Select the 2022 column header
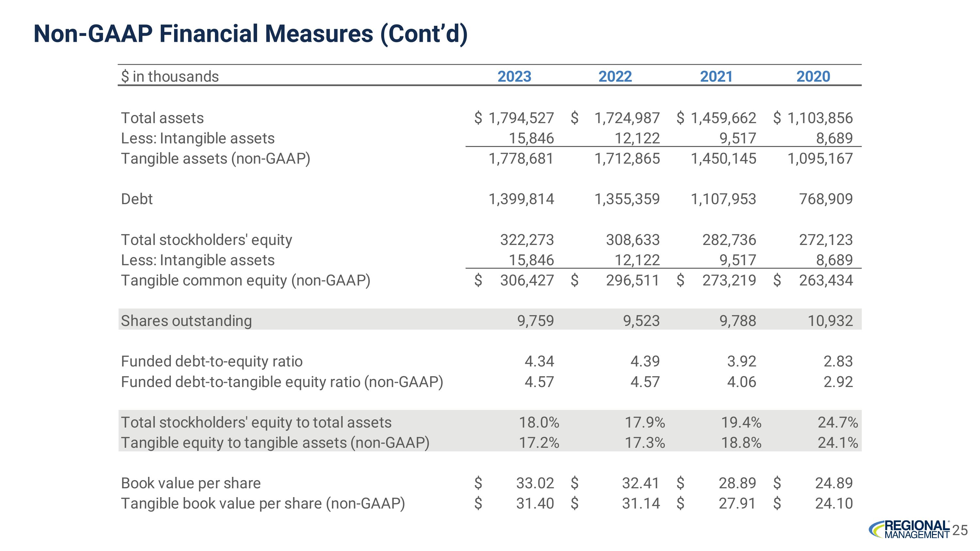Screen dimensions: 980x551 [615, 76]
